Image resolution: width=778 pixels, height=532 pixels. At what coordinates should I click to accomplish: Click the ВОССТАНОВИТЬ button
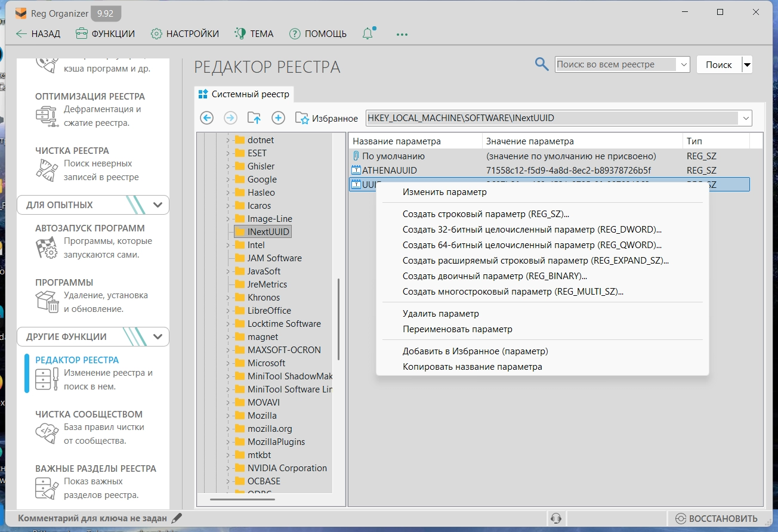coord(717,518)
